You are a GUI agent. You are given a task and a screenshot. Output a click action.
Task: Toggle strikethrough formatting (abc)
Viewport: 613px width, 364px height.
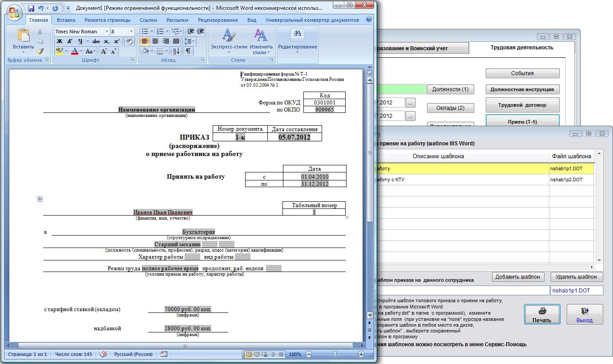click(96, 41)
